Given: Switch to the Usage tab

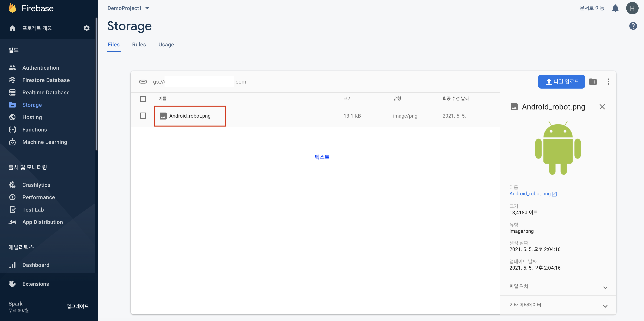Looking at the screenshot, I should coord(166,44).
